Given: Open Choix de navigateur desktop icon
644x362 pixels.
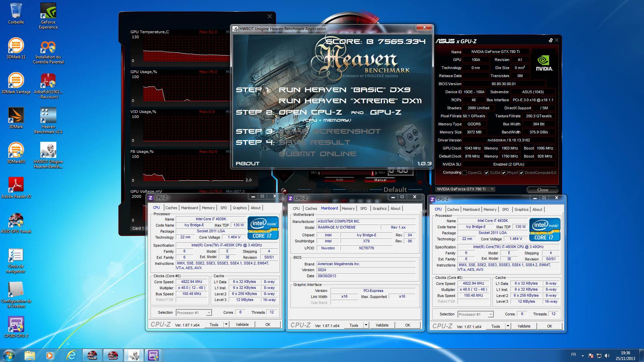Looking at the screenshot, I should (x=16, y=260).
